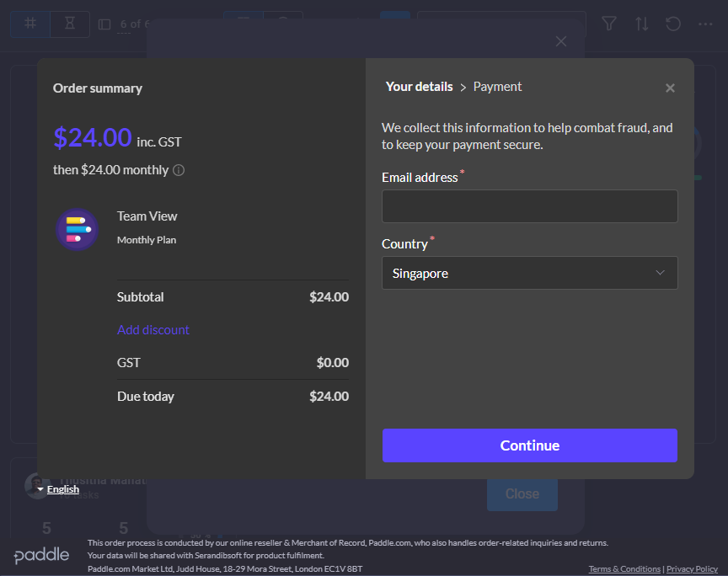This screenshot has width=728, height=576.
Task: Click the '$24.00' Due today amount
Action: tap(329, 396)
